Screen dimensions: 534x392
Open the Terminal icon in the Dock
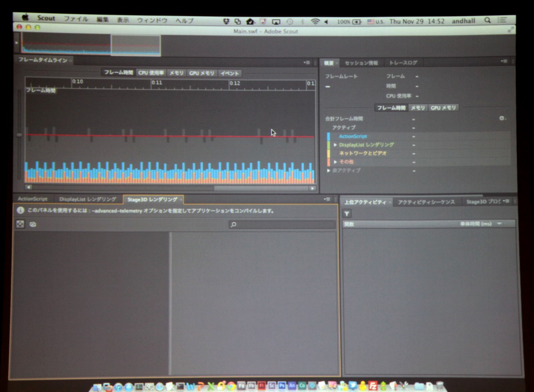pyautogui.click(x=180, y=386)
